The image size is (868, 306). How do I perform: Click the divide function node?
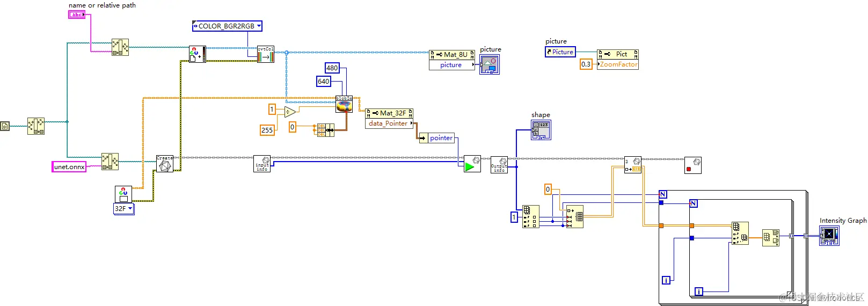pos(290,112)
